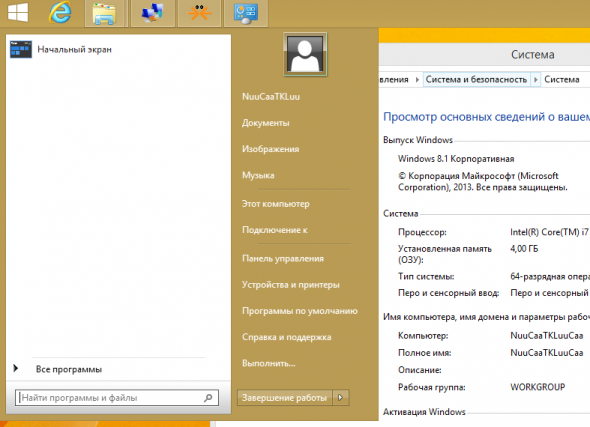Click the Процессор label
Viewport: 590px width, 427px height.
tap(422, 232)
